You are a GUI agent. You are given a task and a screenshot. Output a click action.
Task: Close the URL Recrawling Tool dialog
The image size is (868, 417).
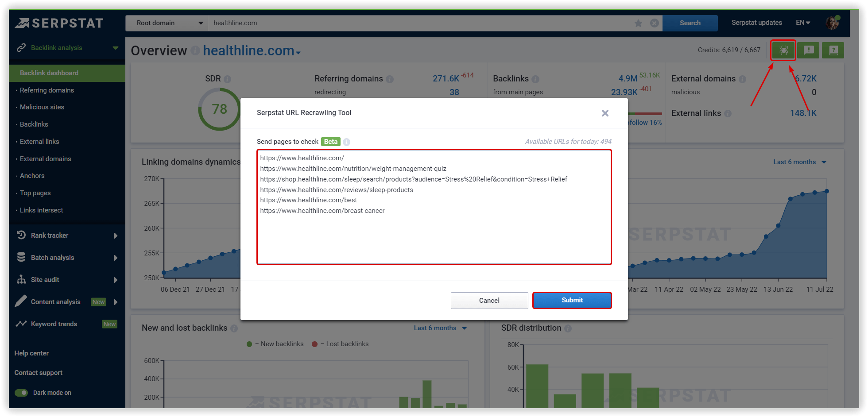coord(605,113)
